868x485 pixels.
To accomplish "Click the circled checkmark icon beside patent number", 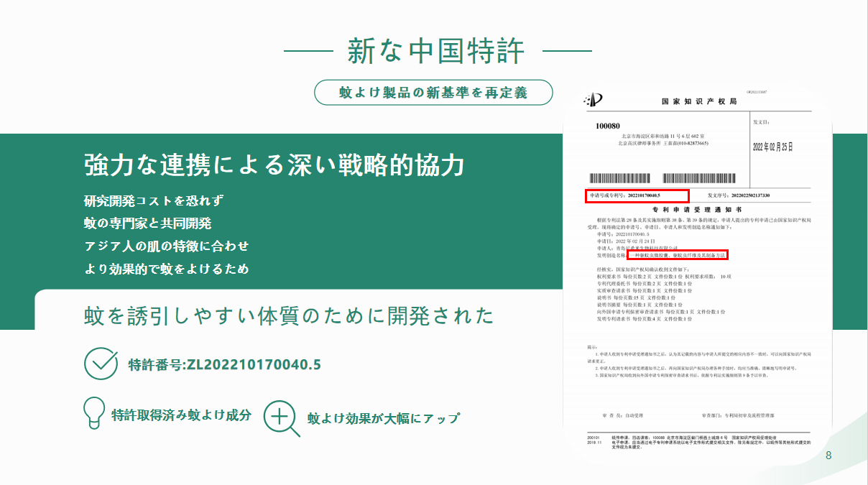I will coord(101,363).
